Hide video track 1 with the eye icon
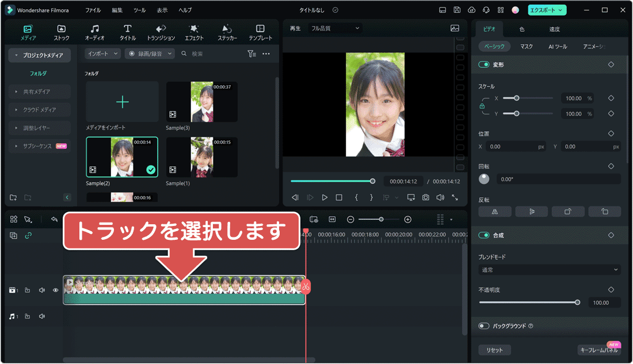 [x=55, y=290]
